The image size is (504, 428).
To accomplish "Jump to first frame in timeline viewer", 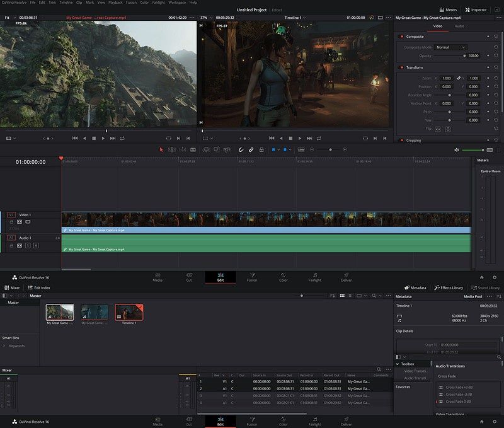I will tap(272, 138).
